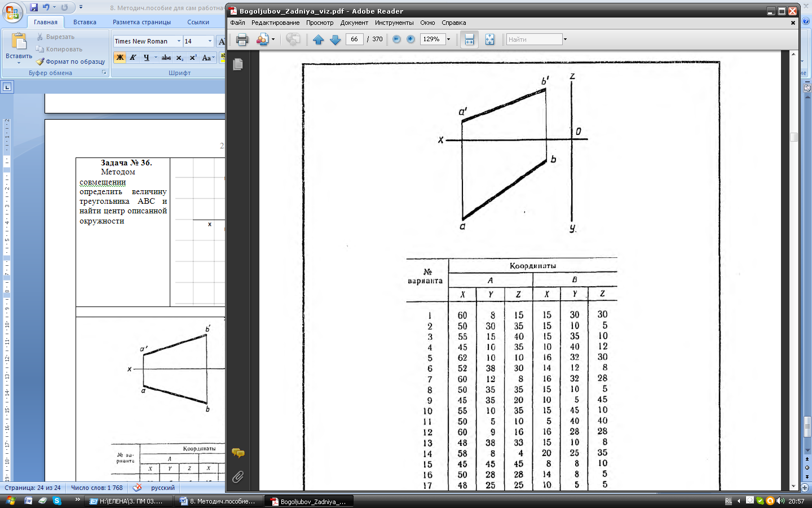Open the Find (Найти) options dropdown arrow
Viewport: 812px width, 508px height.
point(565,40)
